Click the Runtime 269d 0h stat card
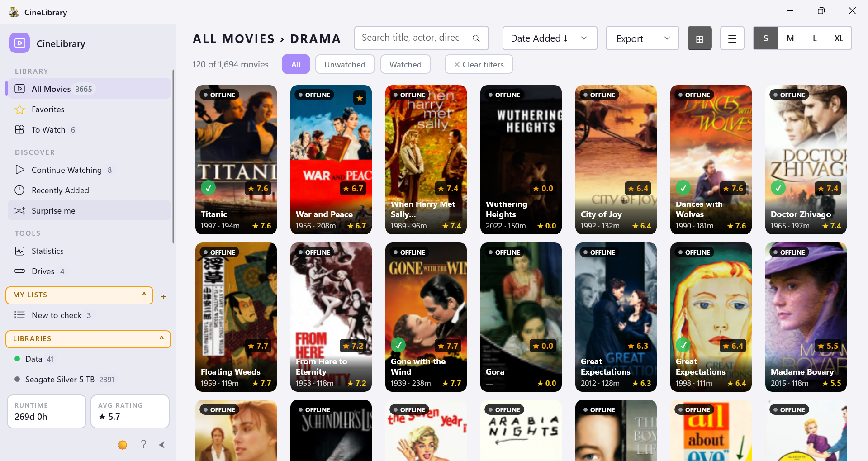Image resolution: width=868 pixels, height=461 pixels. click(47, 411)
